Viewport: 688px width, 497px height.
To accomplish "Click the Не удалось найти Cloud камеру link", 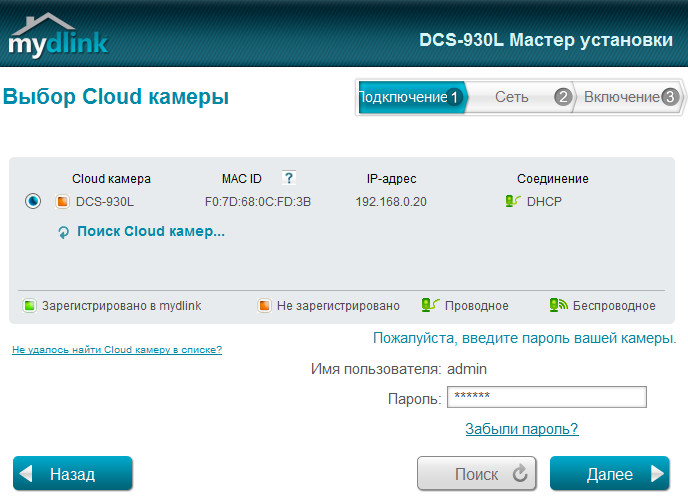I will tap(116, 350).
